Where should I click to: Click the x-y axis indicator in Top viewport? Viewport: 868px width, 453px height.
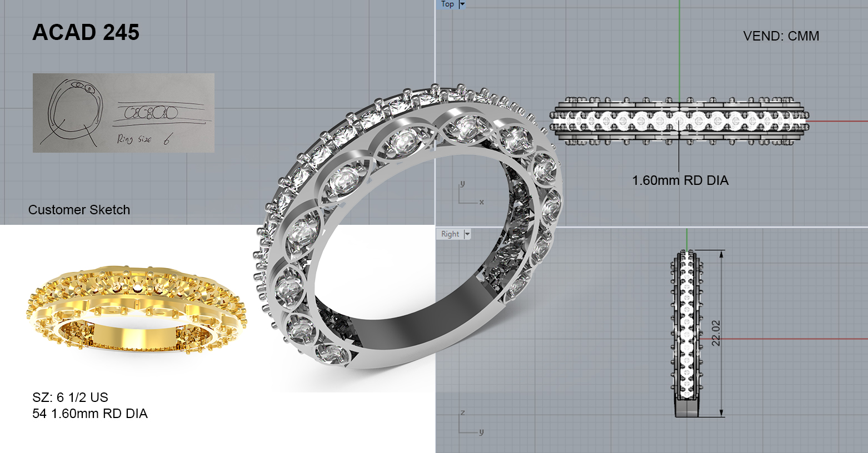471,192
